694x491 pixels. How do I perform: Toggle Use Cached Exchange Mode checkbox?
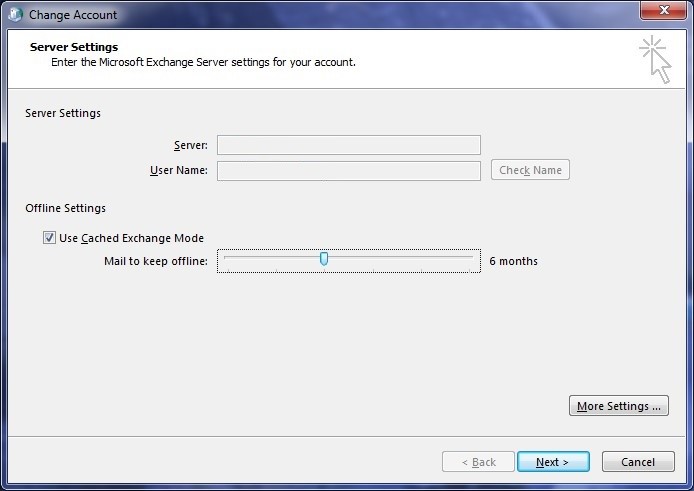coord(49,238)
